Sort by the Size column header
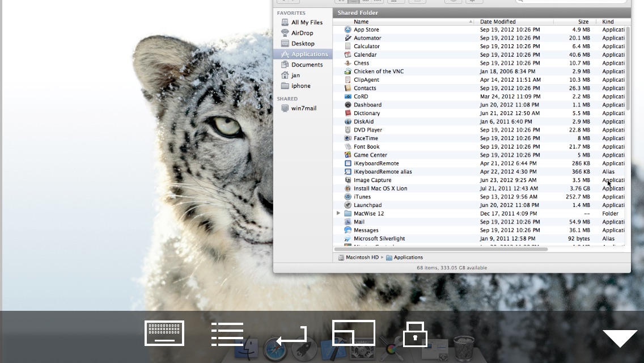Viewport: 644px width, 363px height. (575, 22)
